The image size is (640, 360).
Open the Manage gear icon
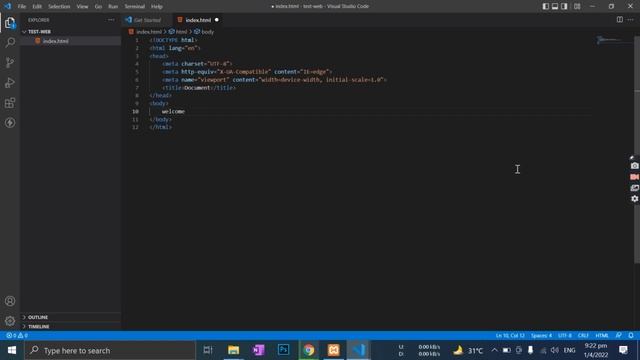(10, 321)
